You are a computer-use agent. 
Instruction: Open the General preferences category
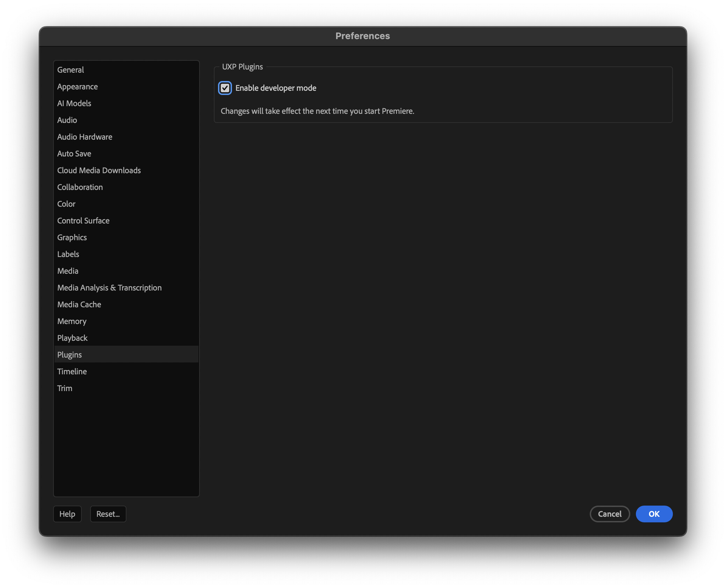tap(71, 70)
